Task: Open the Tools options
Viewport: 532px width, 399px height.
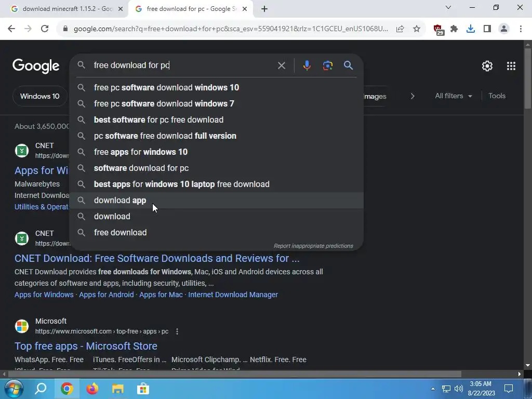Action: [x=497, y=96]
